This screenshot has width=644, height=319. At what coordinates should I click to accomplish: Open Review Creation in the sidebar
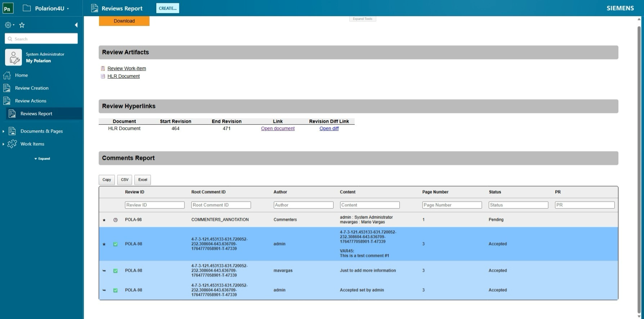(32, 88)
